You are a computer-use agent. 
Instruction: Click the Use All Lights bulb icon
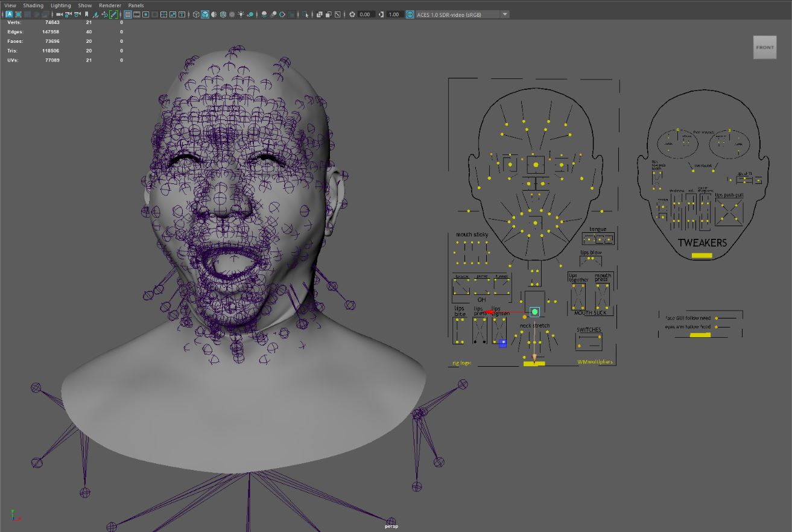(x=241, y=14)
